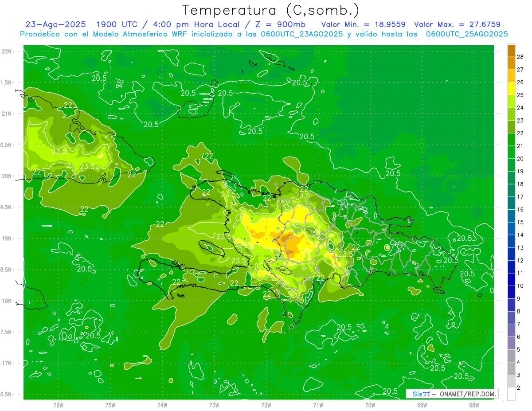Click the '72W' longitude axis label
Image resolution: width=532 pixels, height=411 pixels.
pyautogui.click(x=266, y=405)
